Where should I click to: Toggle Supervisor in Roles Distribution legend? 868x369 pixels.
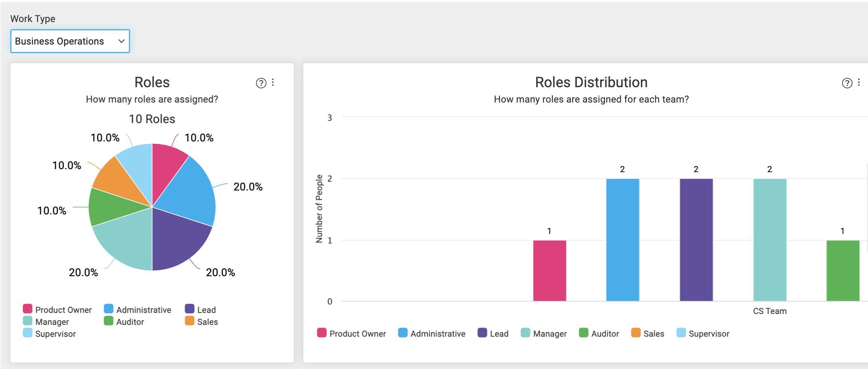point(703,333)
